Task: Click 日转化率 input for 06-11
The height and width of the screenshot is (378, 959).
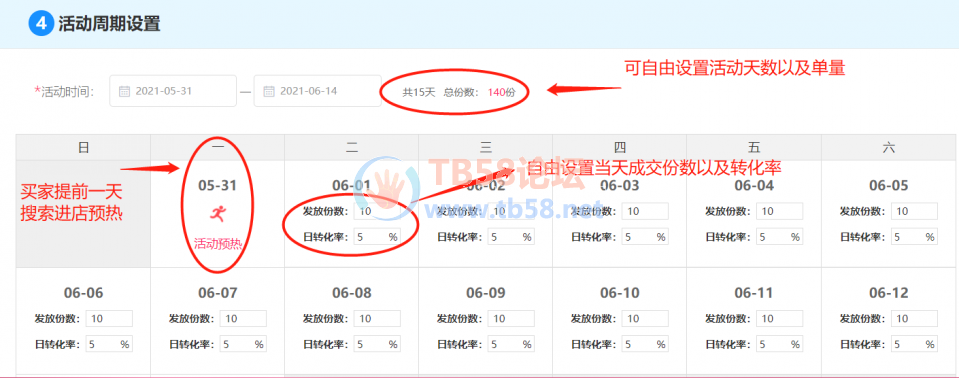Action: 780,344
